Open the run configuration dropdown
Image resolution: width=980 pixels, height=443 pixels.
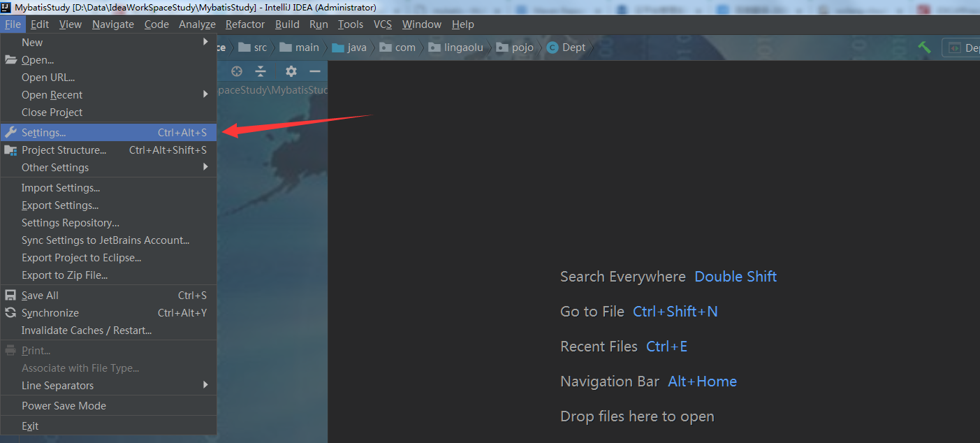pyautogui.click(x=963, y=48)
